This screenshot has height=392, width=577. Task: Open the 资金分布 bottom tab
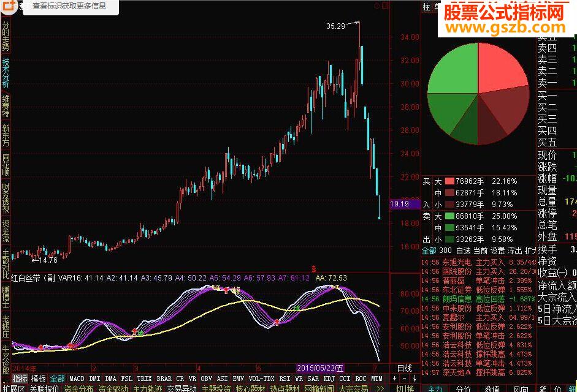pos(78,388)
